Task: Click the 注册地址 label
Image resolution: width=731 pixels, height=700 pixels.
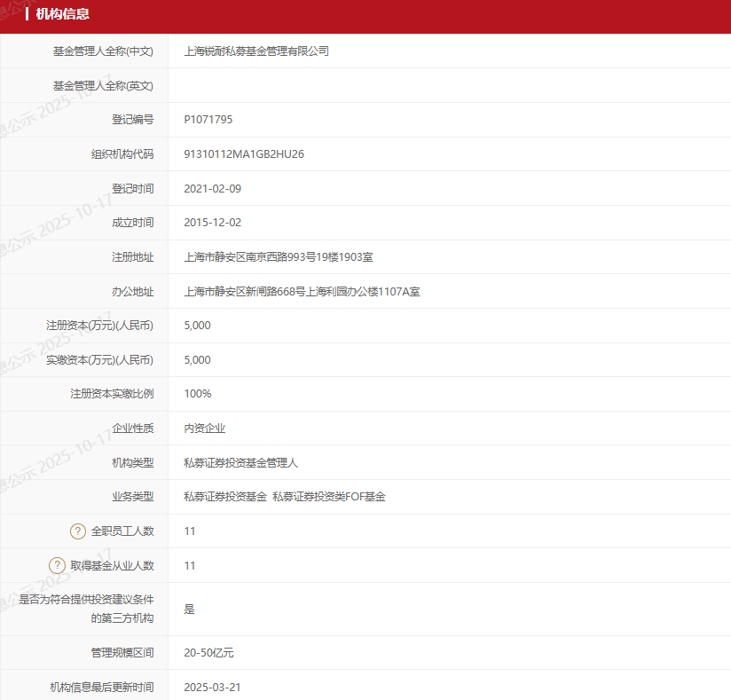Action: coord(133,257)
